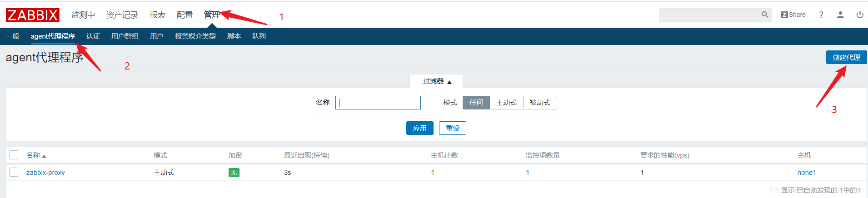Switch to the agent代理程序 submenu tab
The width and height of the screenshot is (868, 198).
pos(53,36)
